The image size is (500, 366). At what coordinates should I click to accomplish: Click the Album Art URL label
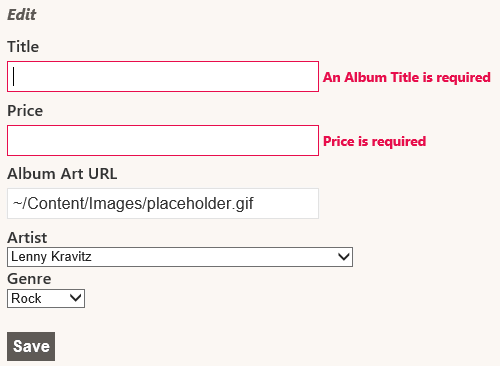[62, 174]
